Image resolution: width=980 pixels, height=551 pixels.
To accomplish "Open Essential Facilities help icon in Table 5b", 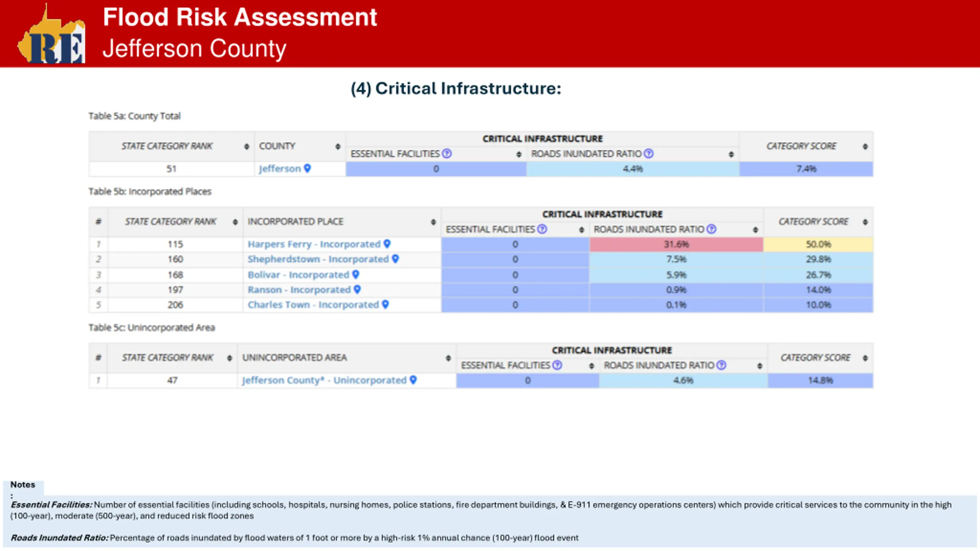I will (x=542, y=229).
